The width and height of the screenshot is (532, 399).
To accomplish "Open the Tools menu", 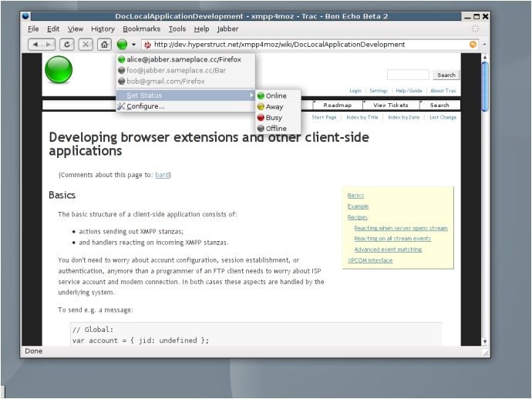I will click(x=177, y=28).
